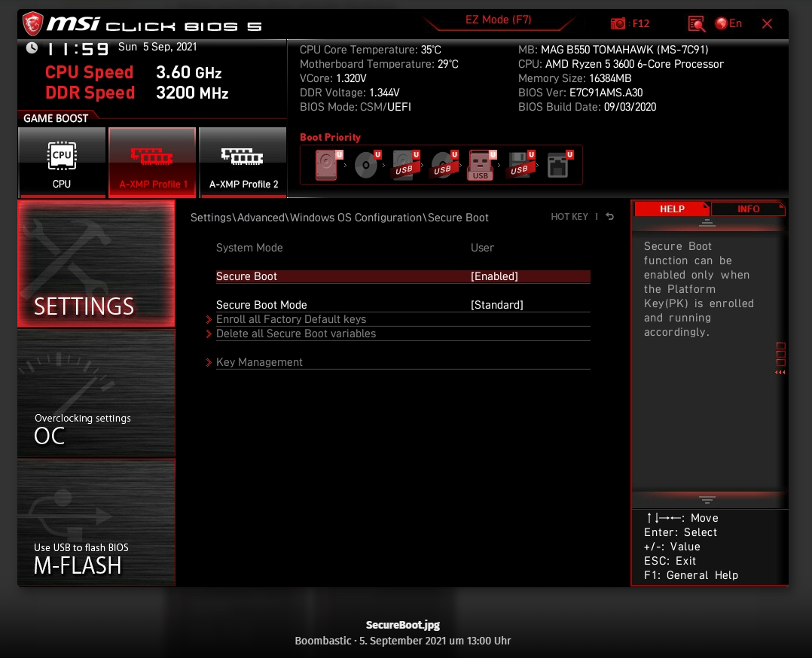Screen dimensions: 812x658
Task: Open the Secure Boot Mode [Standard] option
Action: click(403, 305)
